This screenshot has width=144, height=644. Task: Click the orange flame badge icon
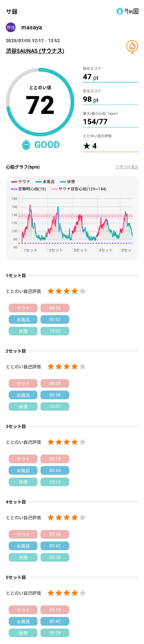click(x=132, y=46)
